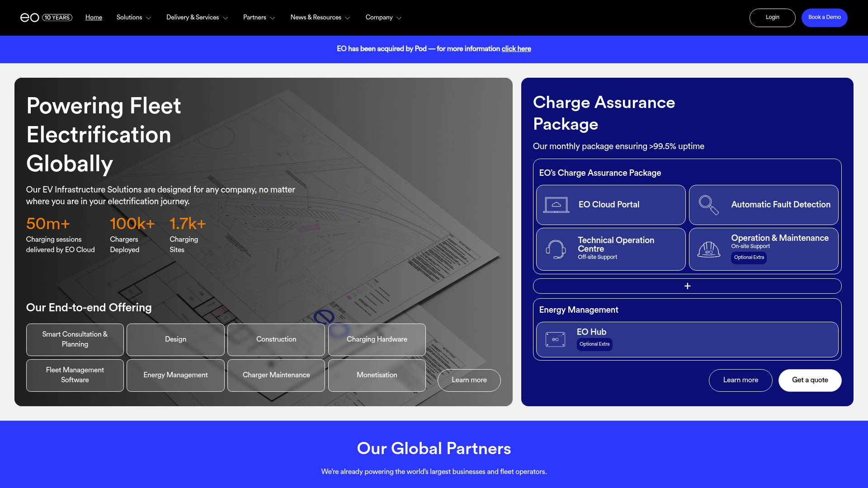Open the News & Resources menu
The image size is (868, 488).
[316, 17]
